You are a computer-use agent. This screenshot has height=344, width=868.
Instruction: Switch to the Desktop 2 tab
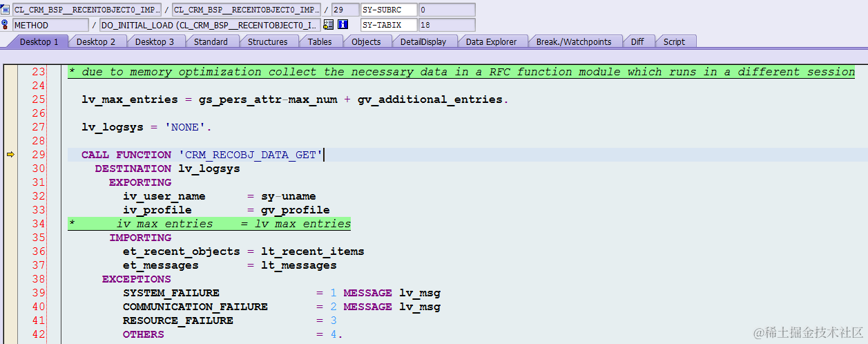pyautogui.click(x=96, y=41)
